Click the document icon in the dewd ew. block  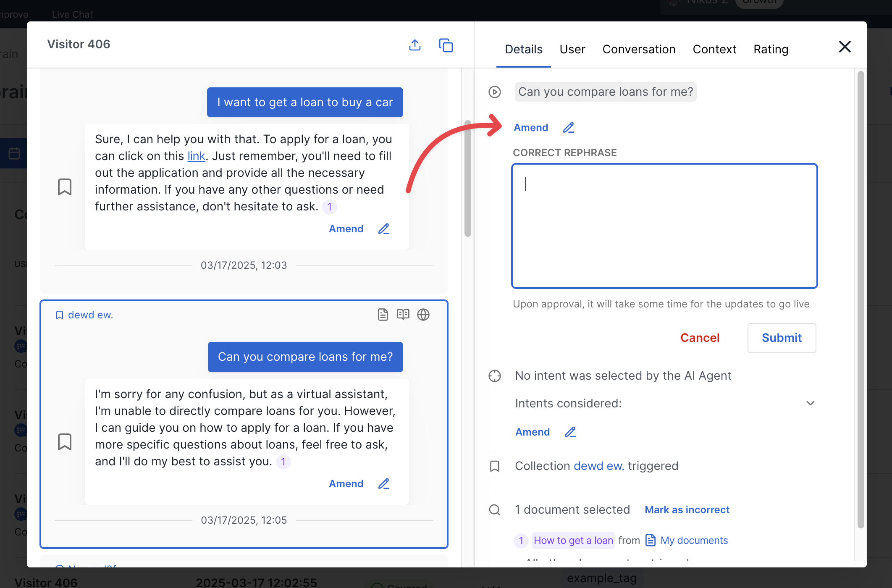click(x=383, y=315)
